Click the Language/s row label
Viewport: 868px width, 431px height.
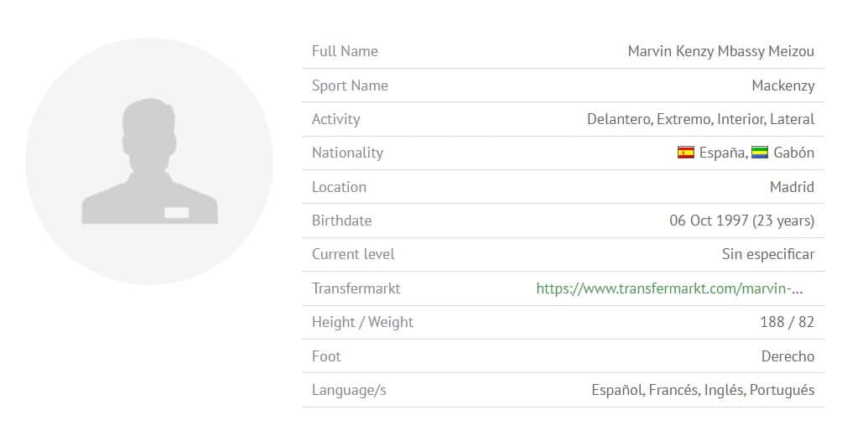tap(350, 390)
